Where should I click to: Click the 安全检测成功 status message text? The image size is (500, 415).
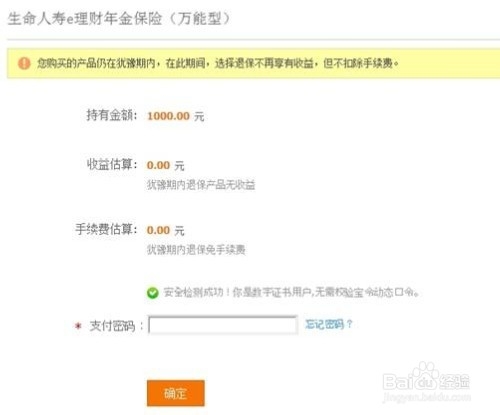(291, 292)
